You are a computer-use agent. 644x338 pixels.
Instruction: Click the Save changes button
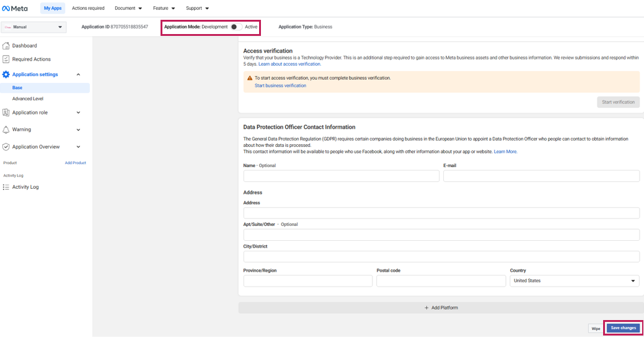tap(623, 327)
